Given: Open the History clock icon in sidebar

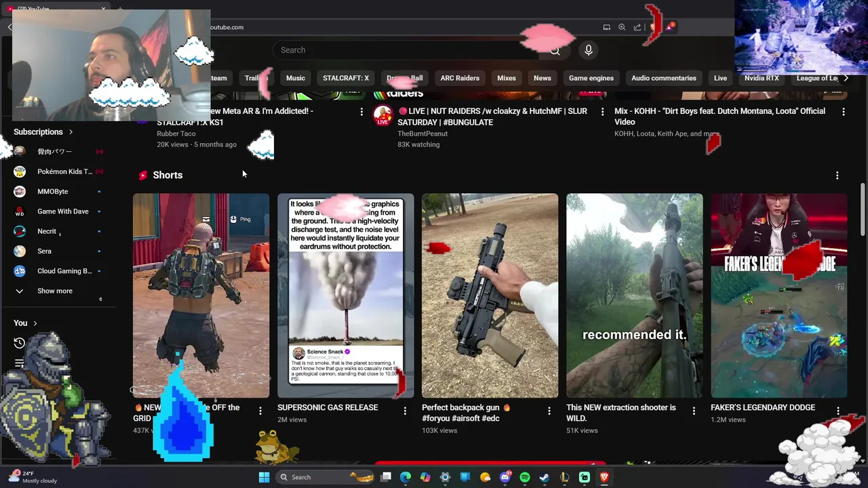Looking at the screenshot, I should point(20,343).
